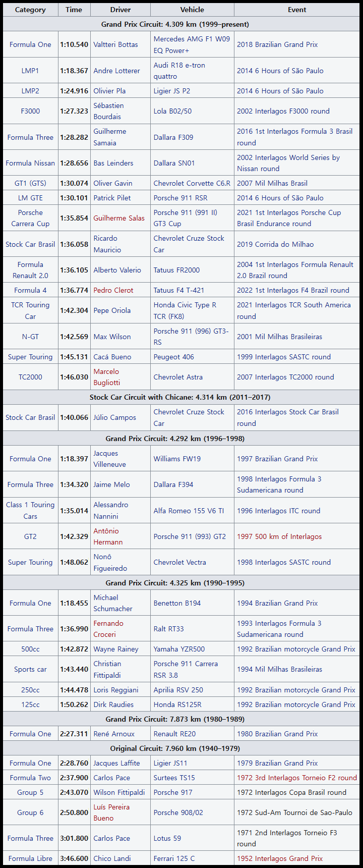Click the Formula Nissan category link
363x868 pixels.
pyautogui.click(x=30, y=163)
